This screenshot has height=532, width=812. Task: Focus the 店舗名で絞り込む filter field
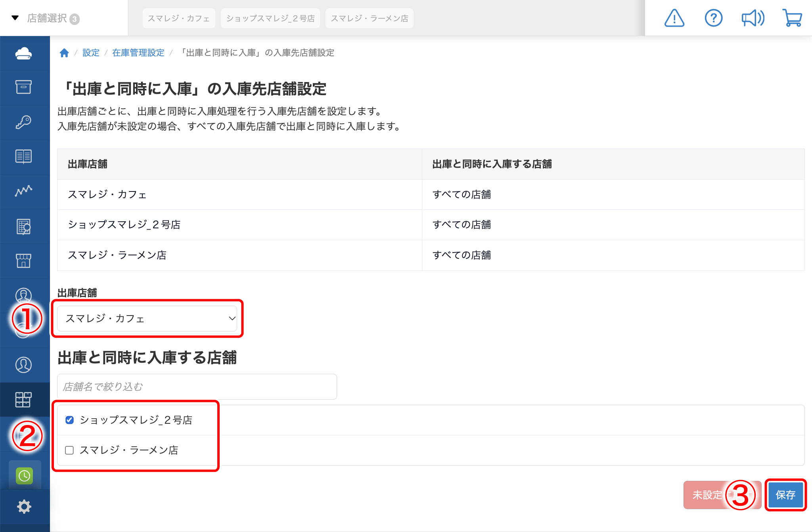coord(197,387)
